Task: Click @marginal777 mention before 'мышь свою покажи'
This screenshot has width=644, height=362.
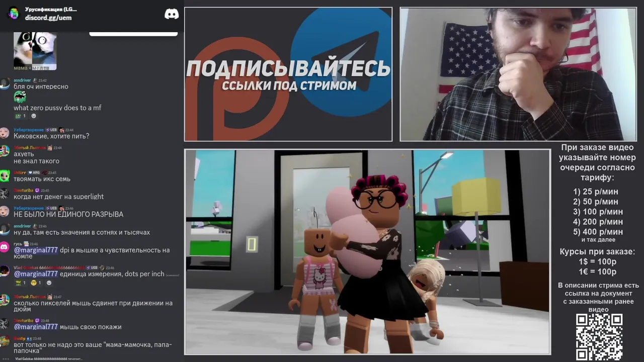Action: point(36,327)
